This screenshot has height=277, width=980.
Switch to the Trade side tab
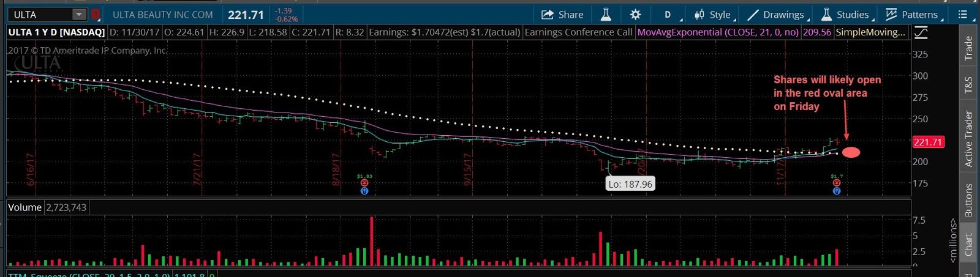point(968,48)
